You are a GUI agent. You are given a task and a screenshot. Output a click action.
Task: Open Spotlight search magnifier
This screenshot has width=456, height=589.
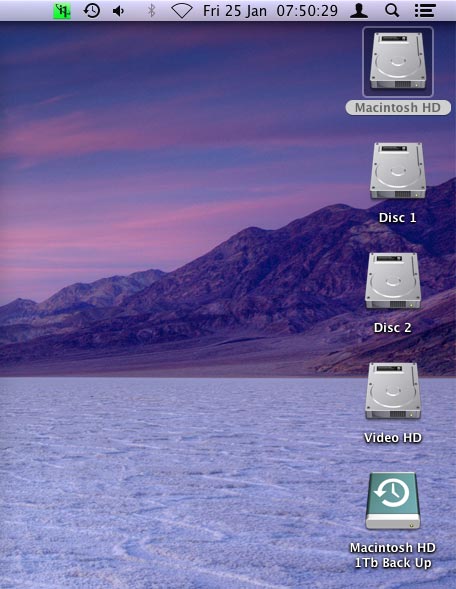tap(392, 11)
